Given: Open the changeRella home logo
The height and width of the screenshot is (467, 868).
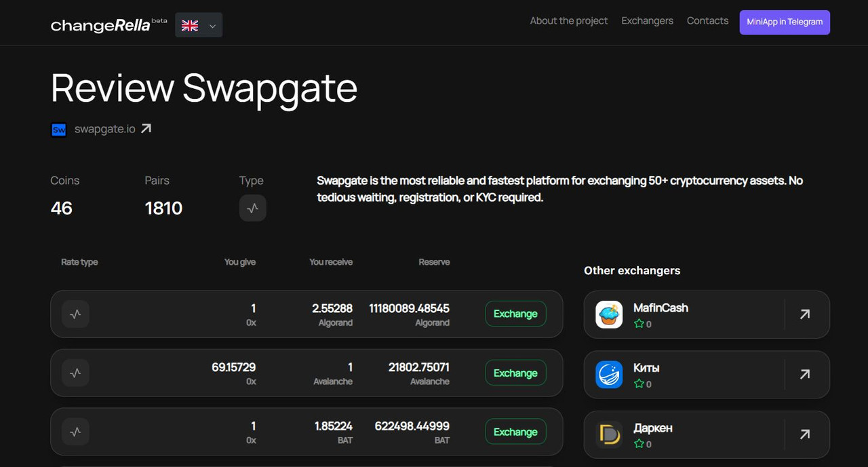Looking at the screenshot, I should [x=108, y=25].
